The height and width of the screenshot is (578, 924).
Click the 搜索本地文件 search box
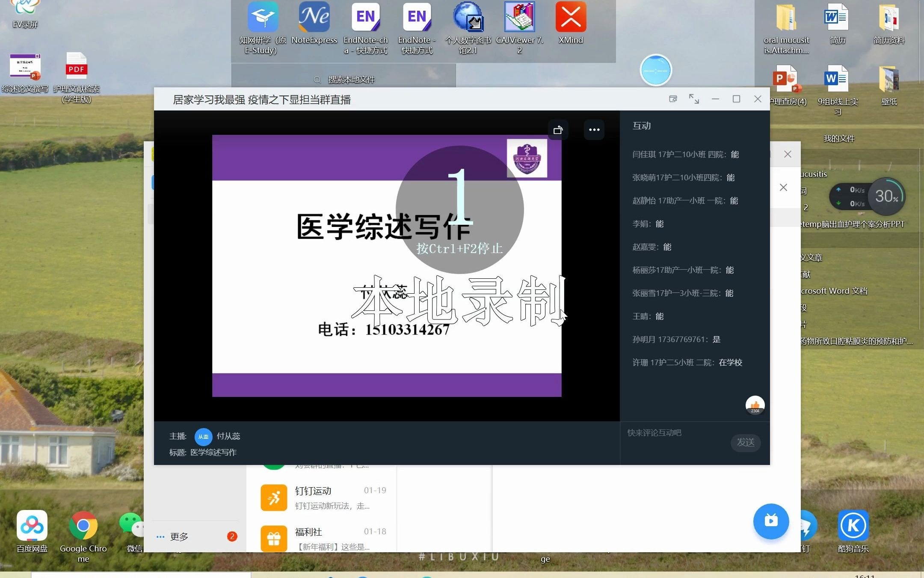tap(344, 79)
